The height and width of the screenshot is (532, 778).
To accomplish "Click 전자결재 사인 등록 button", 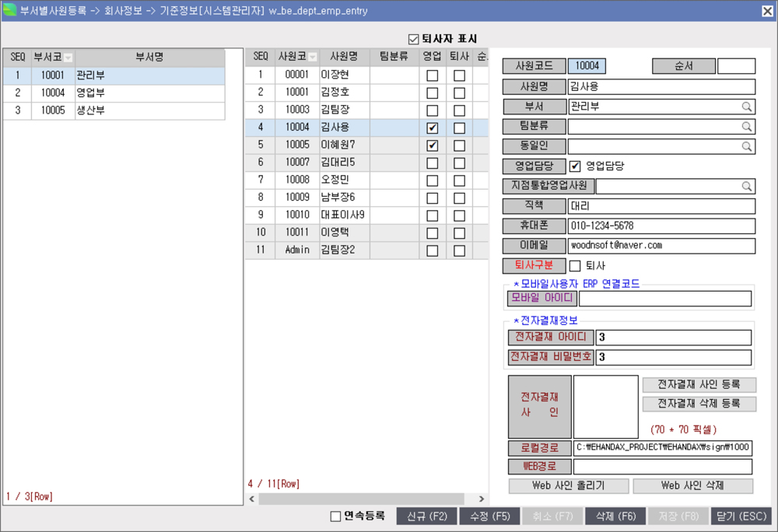I will (699, 385).
